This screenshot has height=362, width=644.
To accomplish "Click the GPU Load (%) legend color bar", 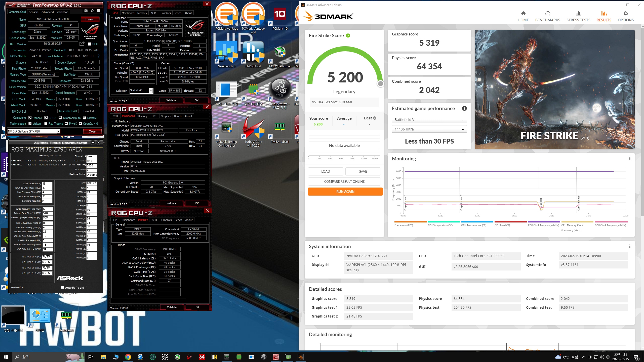I will pyautogui.click(x=510, y=222).
